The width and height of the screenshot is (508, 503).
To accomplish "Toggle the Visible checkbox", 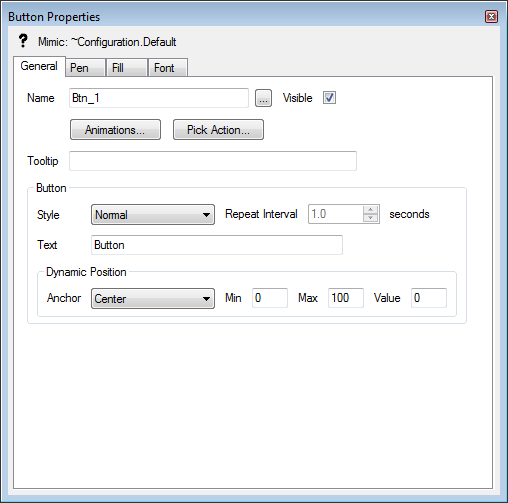I will pos(329,98).
